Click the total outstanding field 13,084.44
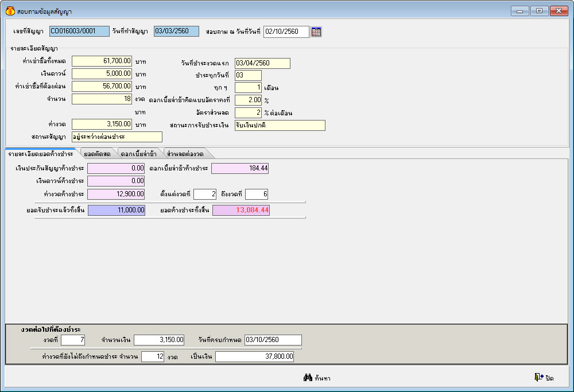Screen dimensions: 574x392 point(241,210)
